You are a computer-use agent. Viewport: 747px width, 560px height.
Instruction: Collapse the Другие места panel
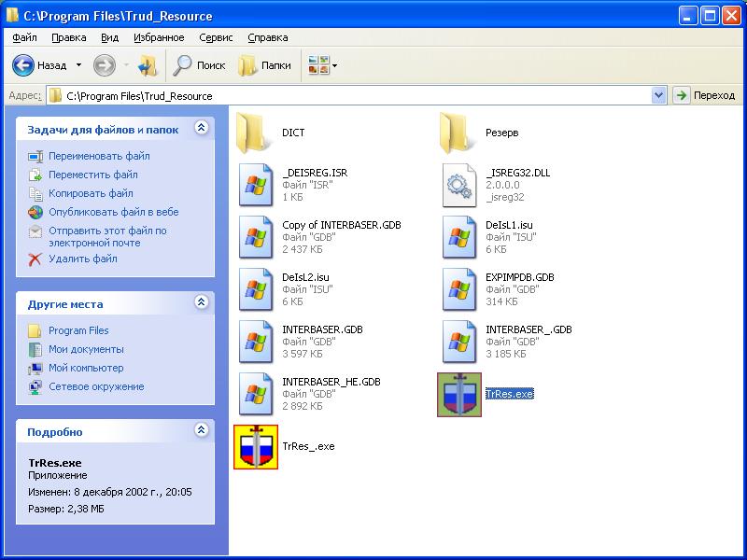point(201,301)
